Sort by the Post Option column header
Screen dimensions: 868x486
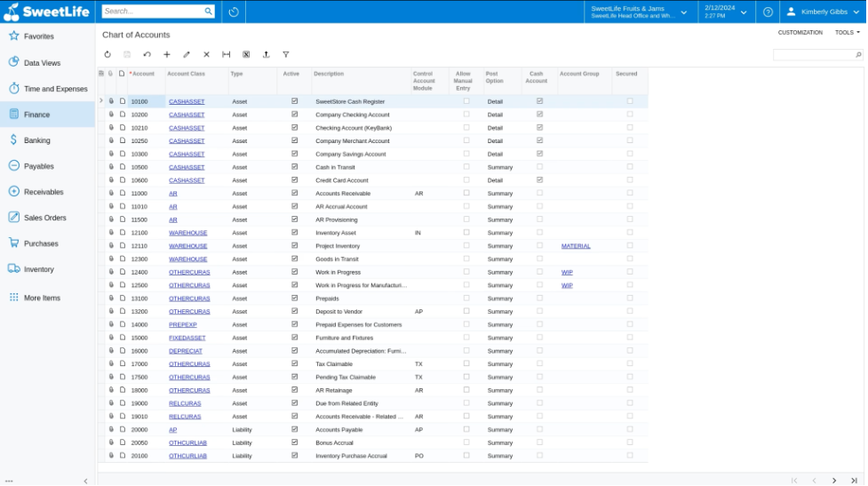pyautogui.click(x=494, y=77)
